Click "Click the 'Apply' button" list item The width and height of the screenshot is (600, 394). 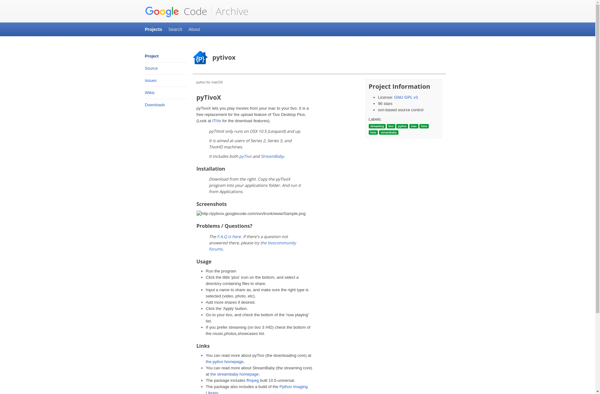point(227,309)
